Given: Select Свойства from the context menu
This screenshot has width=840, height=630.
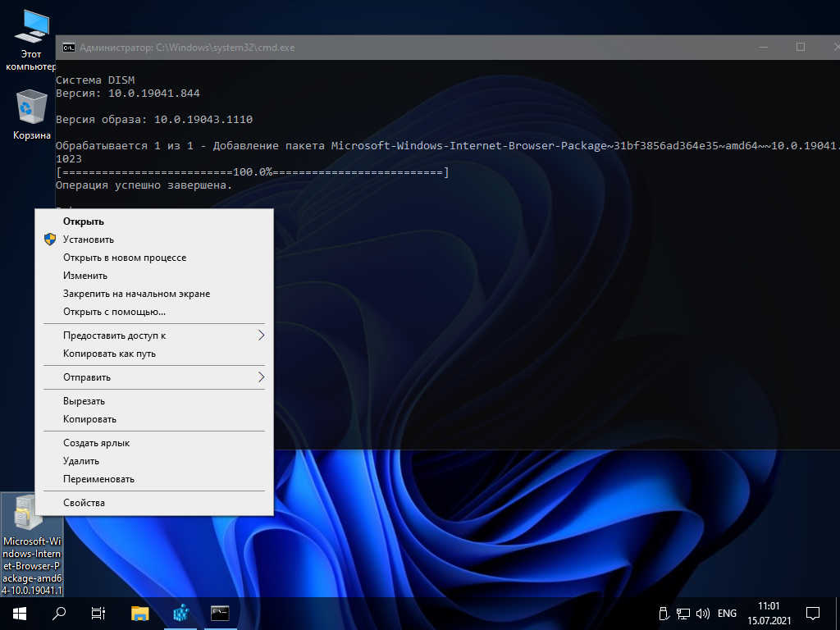Looking at the screenshot, I should pos(84,503).
